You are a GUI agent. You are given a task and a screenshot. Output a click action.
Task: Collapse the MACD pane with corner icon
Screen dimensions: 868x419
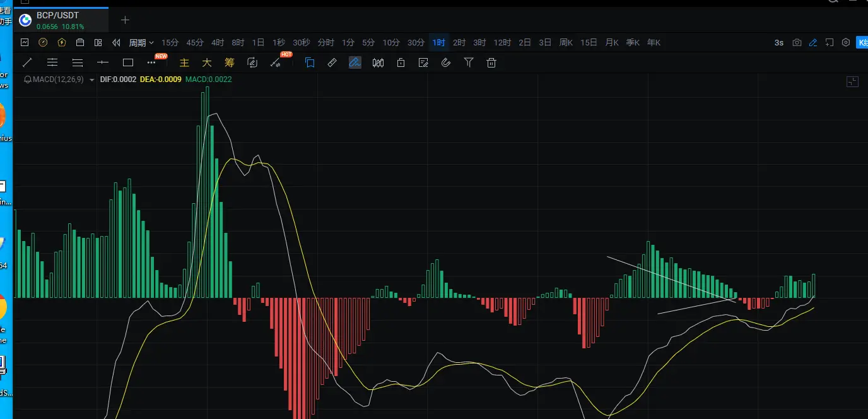(x=852, y=81)
